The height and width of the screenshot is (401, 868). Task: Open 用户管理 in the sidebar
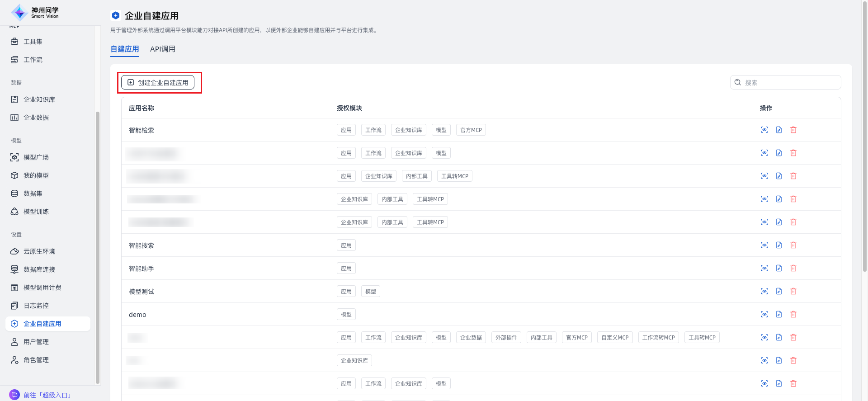pyautogui.click(x=36, y=342)
